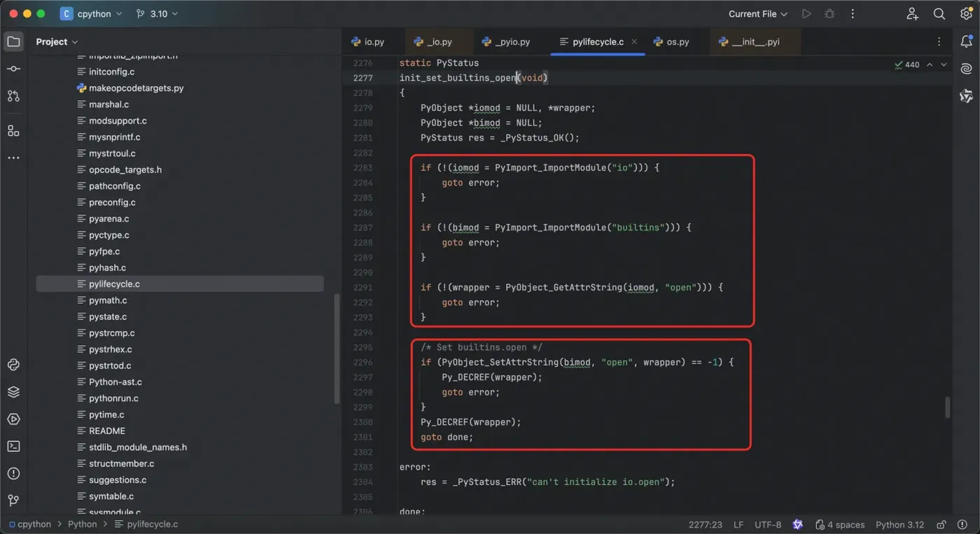
Task: Open the toolbar more actions kebab menu
Action: click(853, 14)
